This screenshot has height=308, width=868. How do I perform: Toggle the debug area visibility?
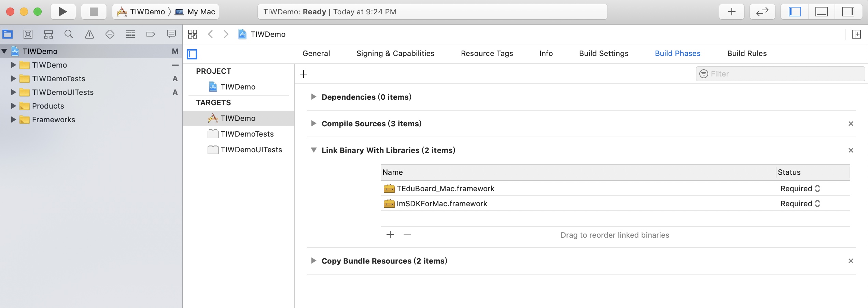tap(821, 12)
